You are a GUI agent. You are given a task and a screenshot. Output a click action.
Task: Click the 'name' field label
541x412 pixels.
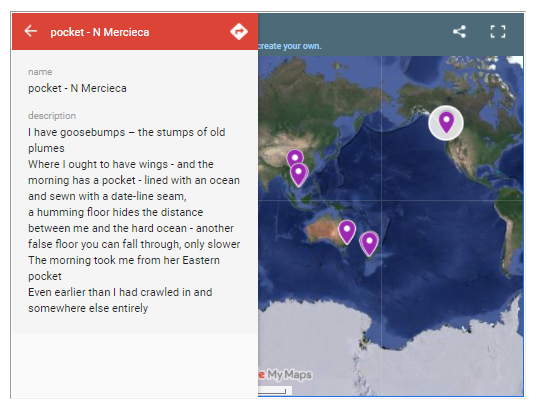[x=40, y=72]
